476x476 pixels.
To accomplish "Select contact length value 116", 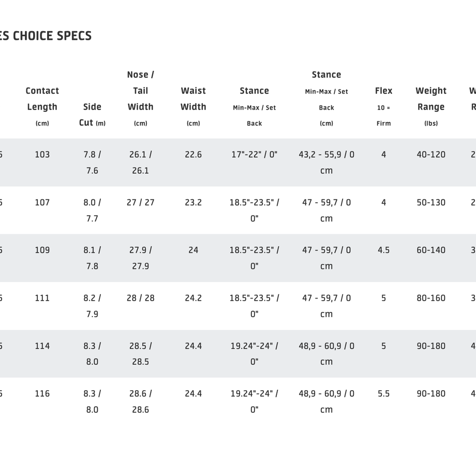I will coord(42,394).
